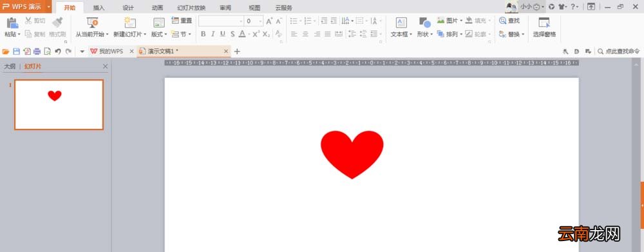Click the Paste clipboard icon
Image resolution: width=644 pixels, height=252 pixels.
tap(12, 23)
